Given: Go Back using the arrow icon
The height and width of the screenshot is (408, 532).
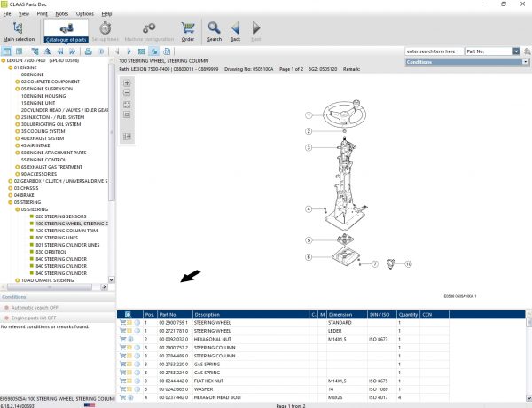Looking at the screenshot, I should pos(235,30).
